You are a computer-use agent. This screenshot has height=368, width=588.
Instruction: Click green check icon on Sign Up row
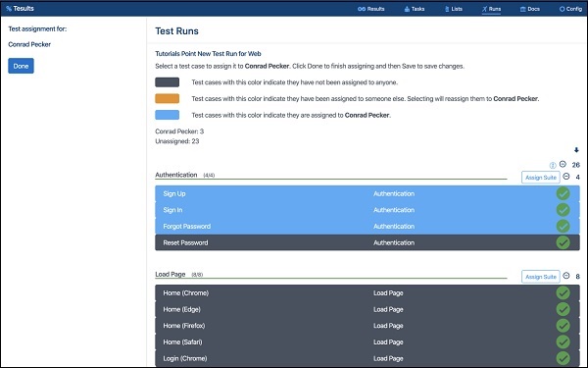coord(563,193)
